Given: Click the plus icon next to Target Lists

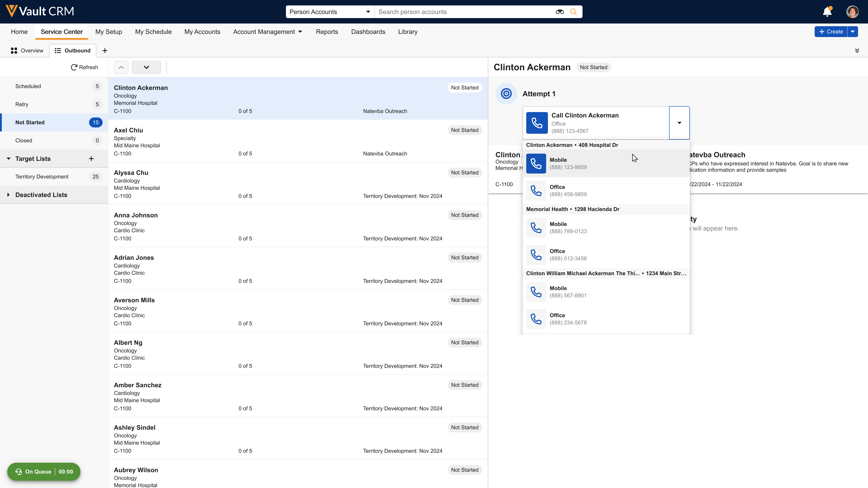Looking at the screenshot, I should coord(91,159).
